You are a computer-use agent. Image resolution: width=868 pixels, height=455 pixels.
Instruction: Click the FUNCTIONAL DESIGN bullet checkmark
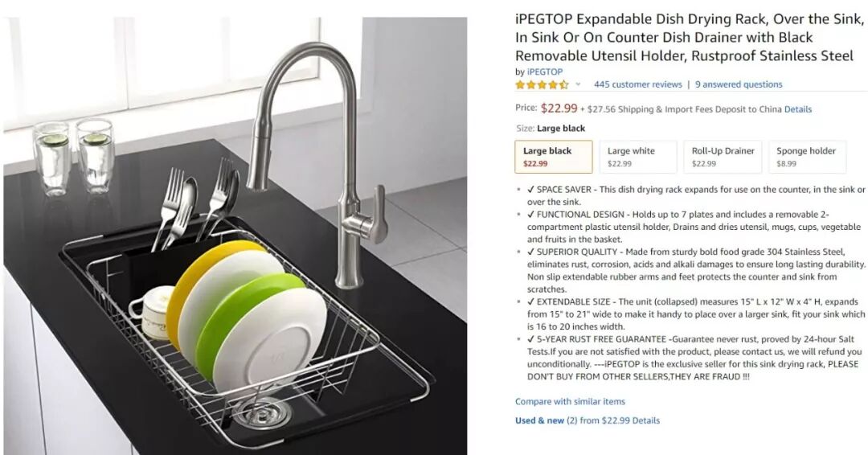(x=531, y=214)
